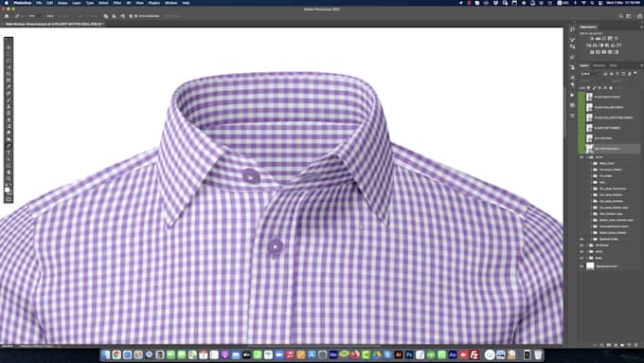Viewport: 644px width, 363px height.
Task: Hide the selected bottom green layer
Action: [581, 149]
